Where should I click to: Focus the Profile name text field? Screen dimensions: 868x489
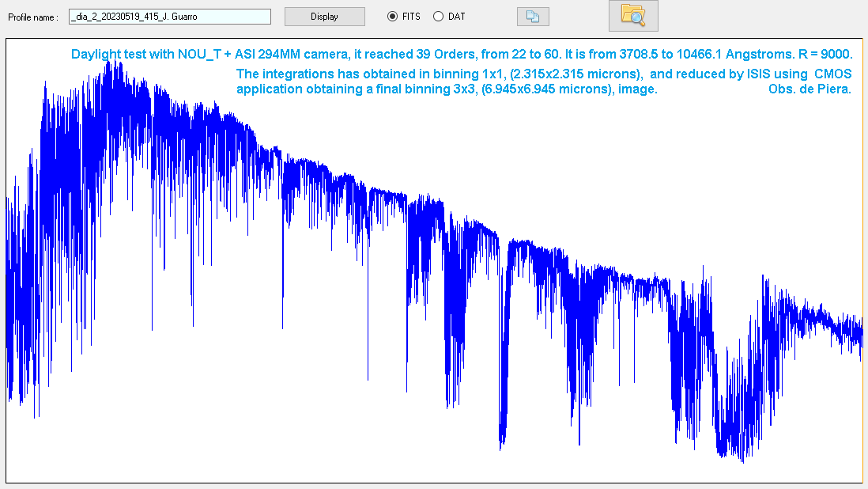click(x=169, y=17)
